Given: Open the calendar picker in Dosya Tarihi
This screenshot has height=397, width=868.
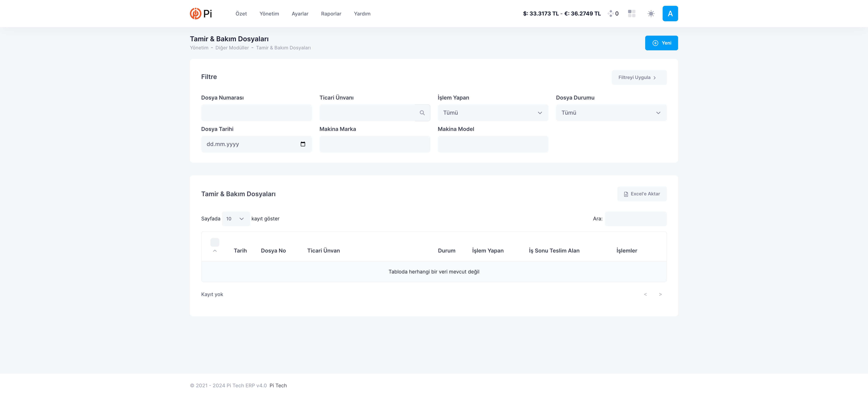Looking at the screenshot, I should pos(303,144).
